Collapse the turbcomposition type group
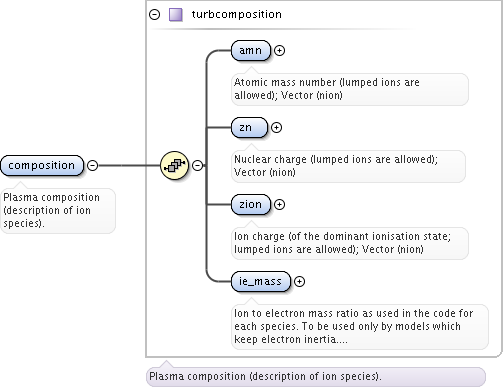This screenshot has height=390, width=504. tap(154, 15)
